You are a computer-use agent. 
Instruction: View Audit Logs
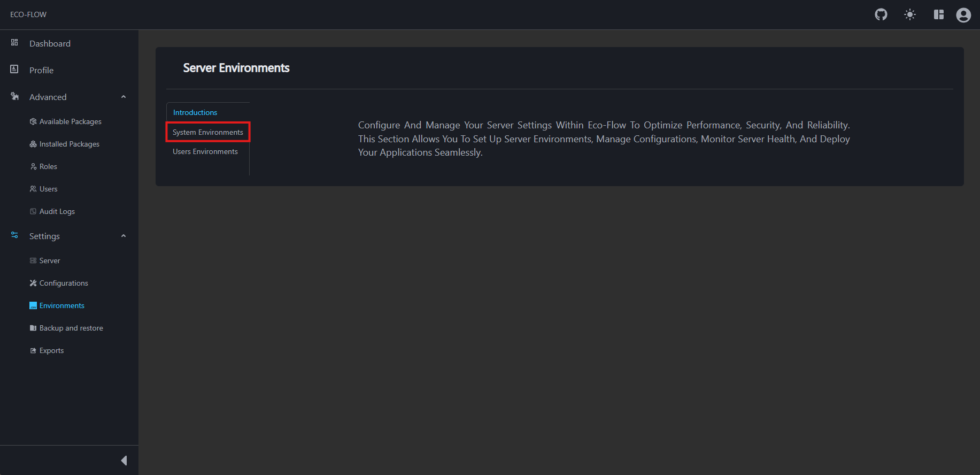tap(57, 211)
